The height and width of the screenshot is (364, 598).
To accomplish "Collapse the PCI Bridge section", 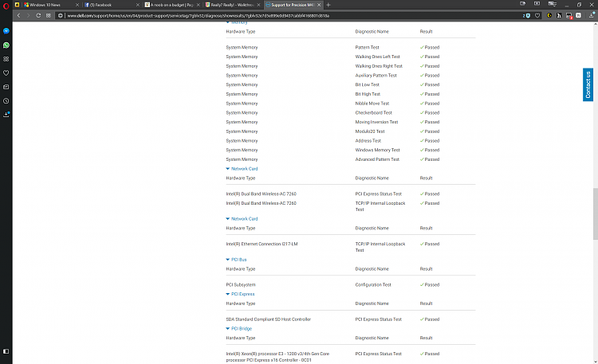I will [x=239, y=328].
